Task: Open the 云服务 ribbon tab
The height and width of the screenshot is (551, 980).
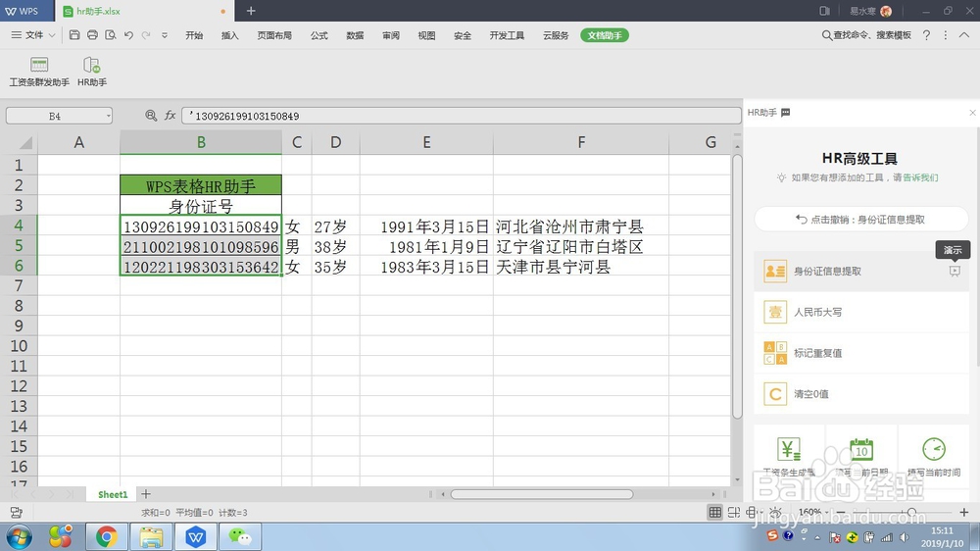Action: (556, 35)
